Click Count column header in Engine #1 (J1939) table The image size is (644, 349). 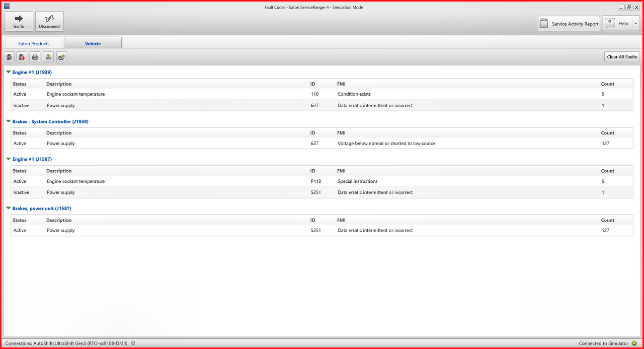[x=608, y=84]
